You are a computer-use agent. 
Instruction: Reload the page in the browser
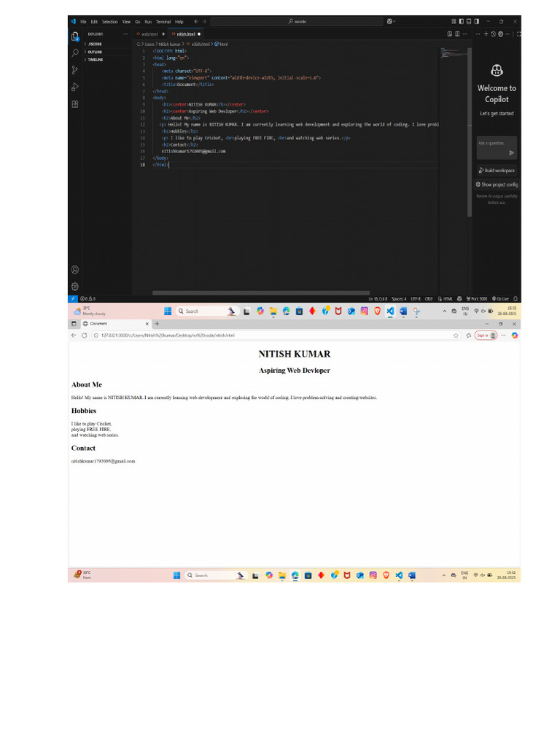pyautogui.click(x=85, y=336)
